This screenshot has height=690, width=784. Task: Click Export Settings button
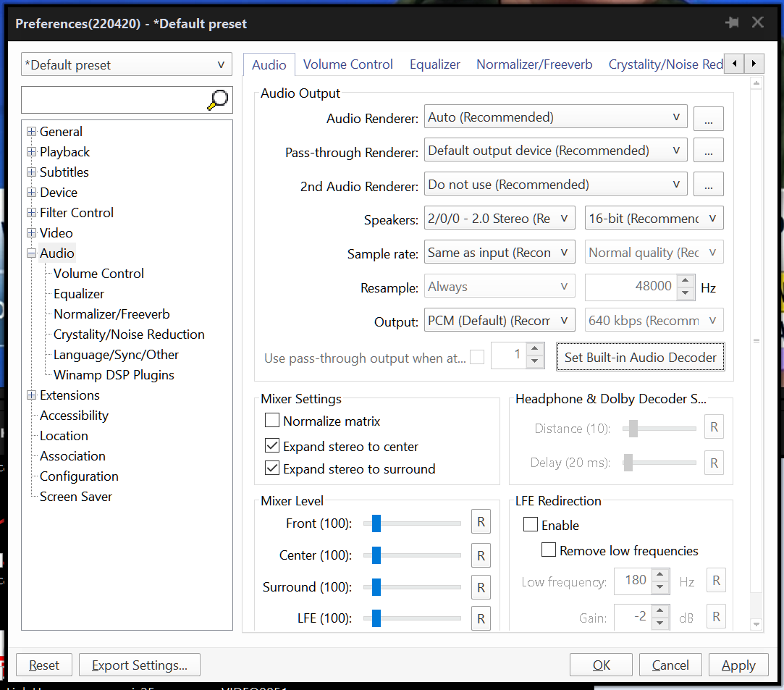(140, 665)
